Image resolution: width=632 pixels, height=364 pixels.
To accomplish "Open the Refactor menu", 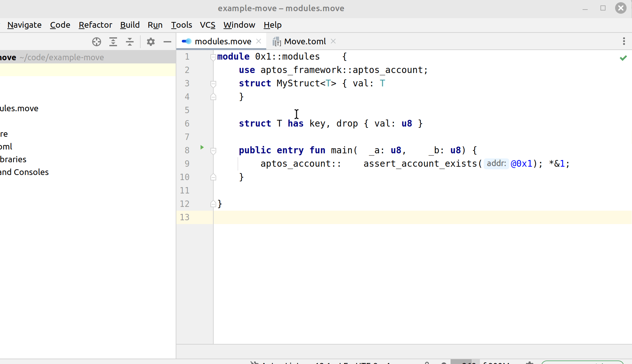I will (x=95, y=25).
